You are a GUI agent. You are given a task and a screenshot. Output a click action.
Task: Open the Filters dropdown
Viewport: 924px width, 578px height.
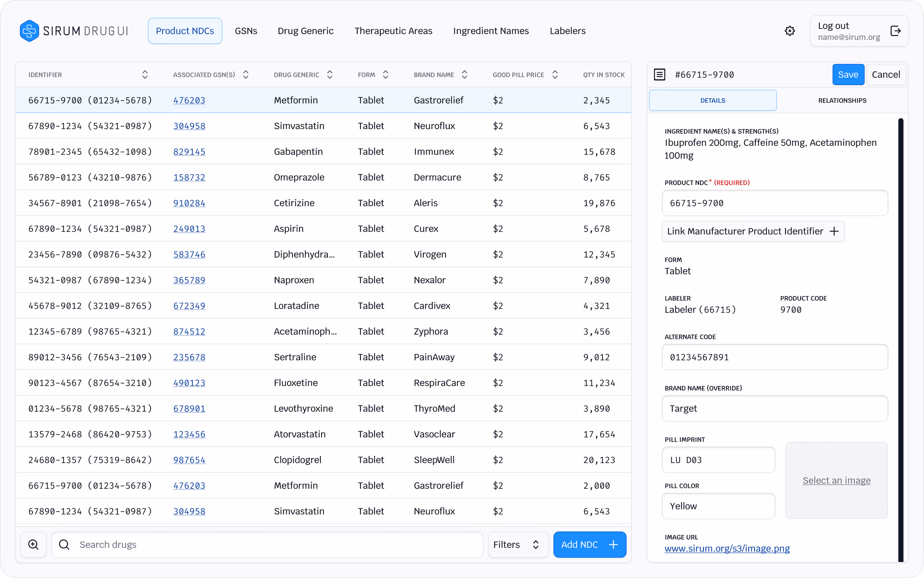pos(518,544)
